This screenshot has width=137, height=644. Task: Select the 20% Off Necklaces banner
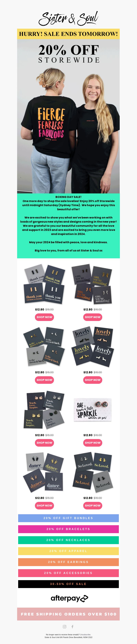(x=68, y=540)
